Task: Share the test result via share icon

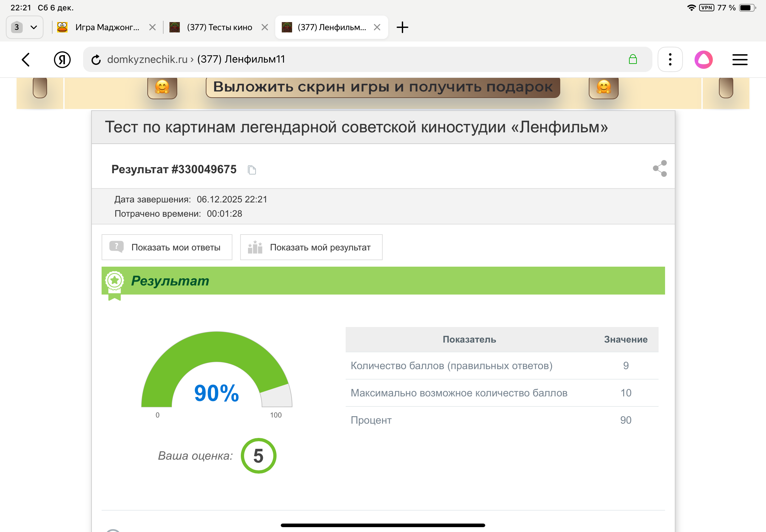Action: point(660,169)
